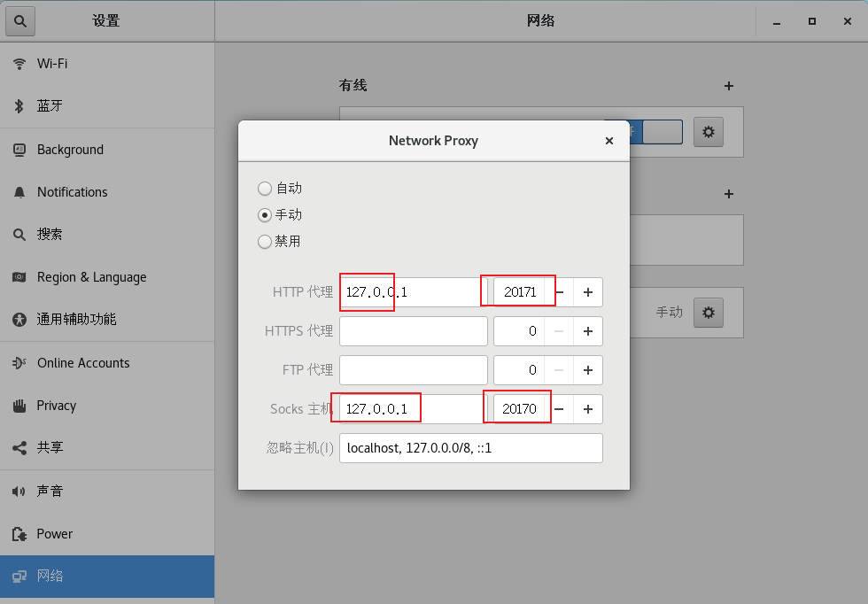868x604 pixels.
Task: Increase the HTTPS proxy port value
Action: point(588,331)
